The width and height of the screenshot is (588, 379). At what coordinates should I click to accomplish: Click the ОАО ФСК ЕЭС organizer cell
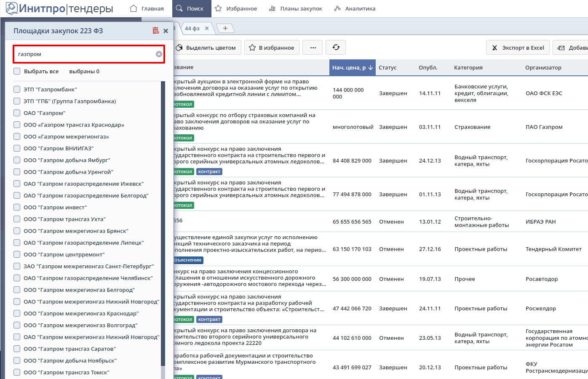click(544, 93)
